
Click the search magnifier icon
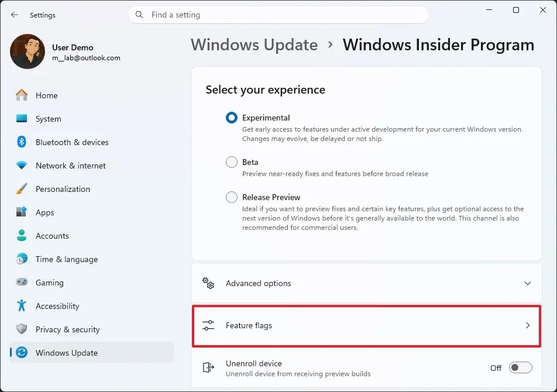pyautogui.click(x=139, y=15)
